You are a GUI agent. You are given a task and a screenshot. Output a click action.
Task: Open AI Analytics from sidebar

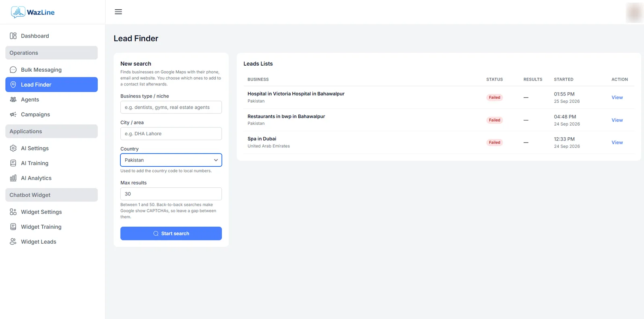(52, 178)
